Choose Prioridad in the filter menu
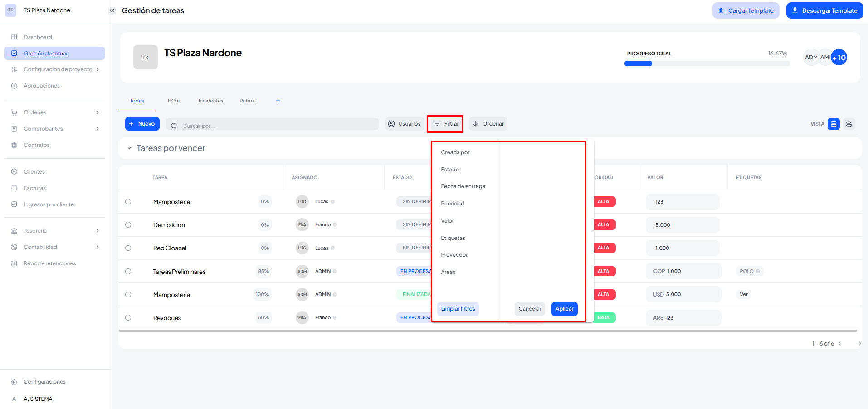This screenshot has height=409, width=868. point(453,204)
